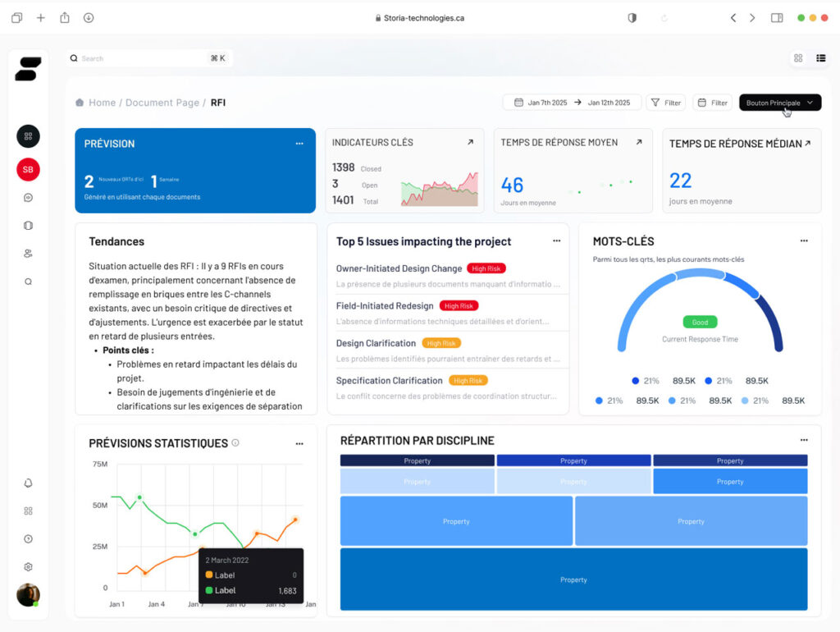Image resolution: width=840 pixels, height=632 pixels.
Task: Open the Prévision card three-dot menu
Action: click(299, 144)
